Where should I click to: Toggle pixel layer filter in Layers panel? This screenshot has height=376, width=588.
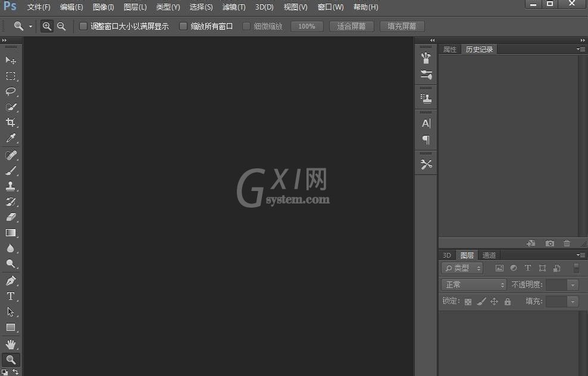click(499, 268)
